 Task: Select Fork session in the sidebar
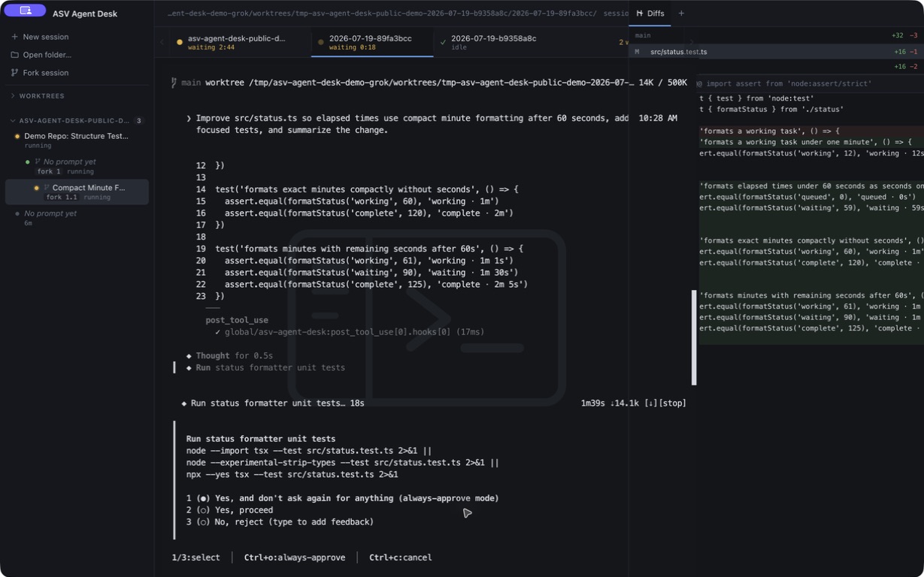coord(45,73)
